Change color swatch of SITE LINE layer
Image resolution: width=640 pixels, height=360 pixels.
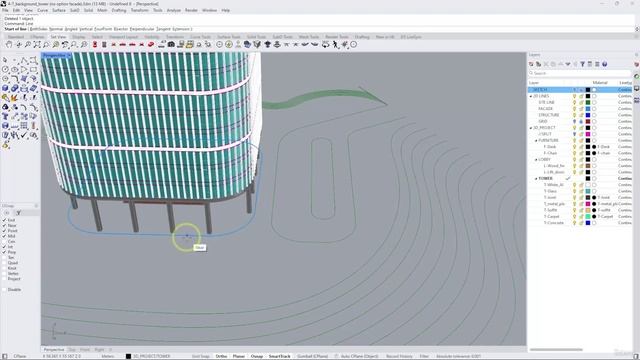coord(588,102)
